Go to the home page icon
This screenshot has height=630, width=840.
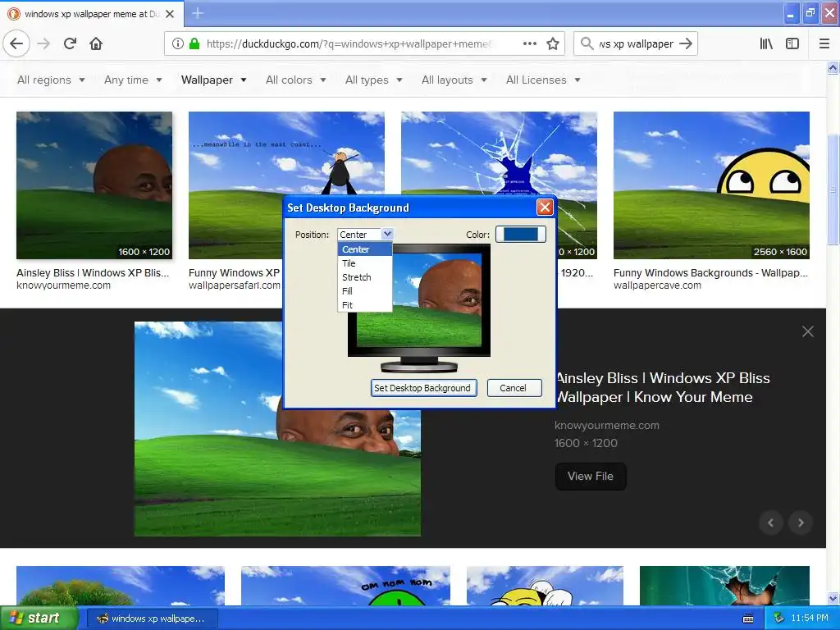96,43
